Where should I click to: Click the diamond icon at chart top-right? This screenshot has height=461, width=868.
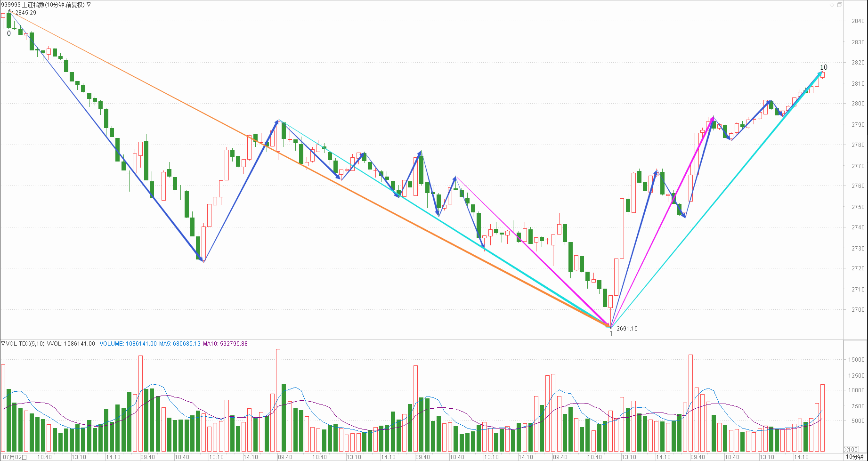click(x=832, y=5)
